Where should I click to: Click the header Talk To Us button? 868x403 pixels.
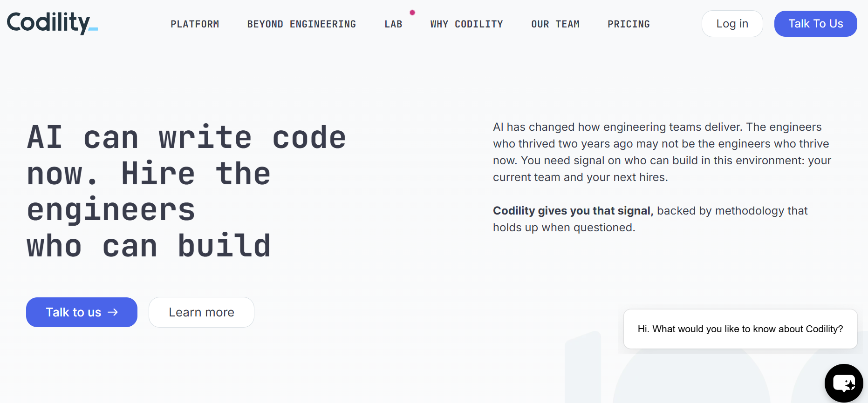pyautogui.click(x=815, y=24)
